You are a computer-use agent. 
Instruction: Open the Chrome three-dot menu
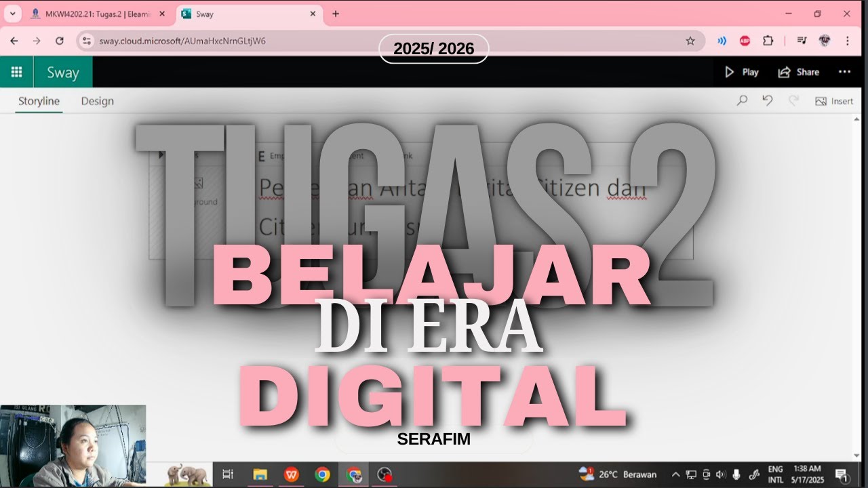[847, 41]
